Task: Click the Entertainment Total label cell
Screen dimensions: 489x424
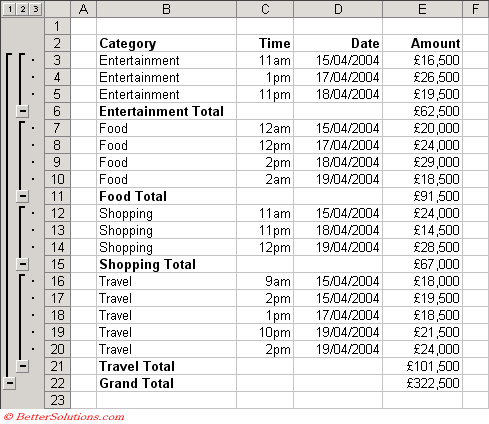Action: 166,111
